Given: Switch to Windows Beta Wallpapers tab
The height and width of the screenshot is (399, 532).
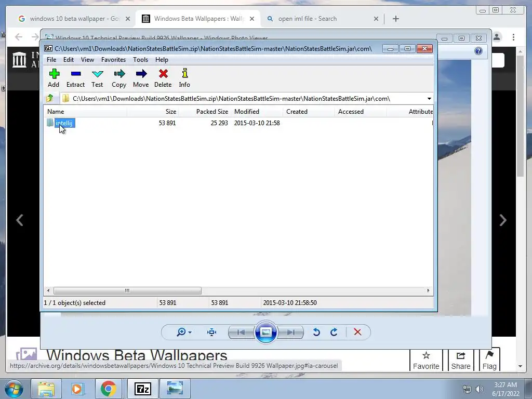Looking at the screenshot, I should pos(198,19).
